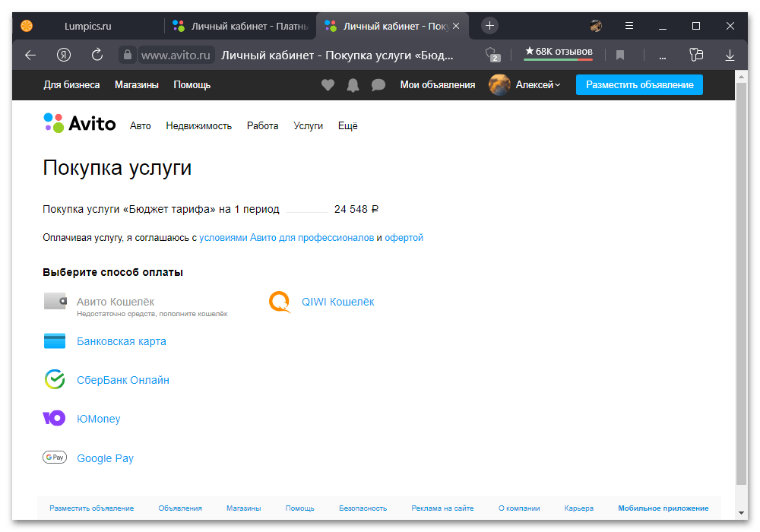Expand the Алексей account dropdown

pyautogui.click(x=538, y=85)
